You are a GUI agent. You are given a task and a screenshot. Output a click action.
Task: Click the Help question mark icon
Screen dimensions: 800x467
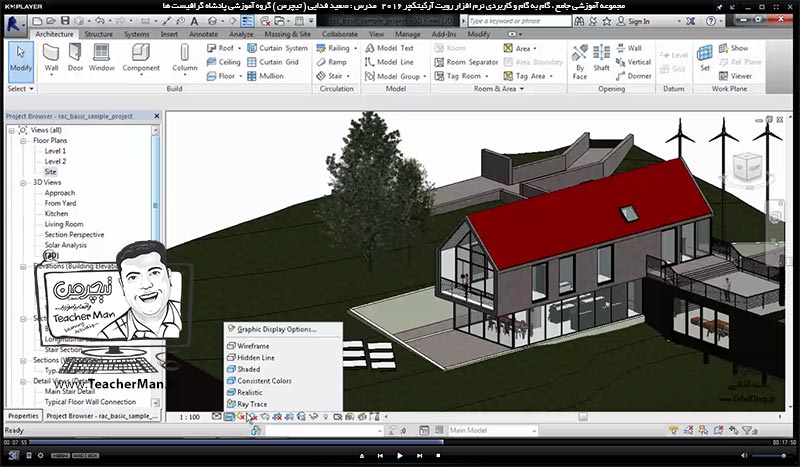(711, 21)
